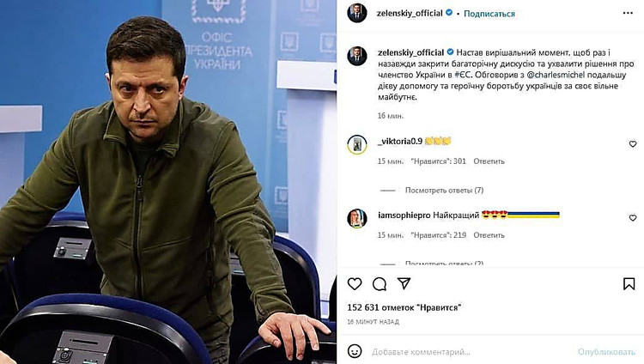644x364 pixels.
Task: Save post with bookmark icon
Action: pyautogui.click(x=629, y=284)
